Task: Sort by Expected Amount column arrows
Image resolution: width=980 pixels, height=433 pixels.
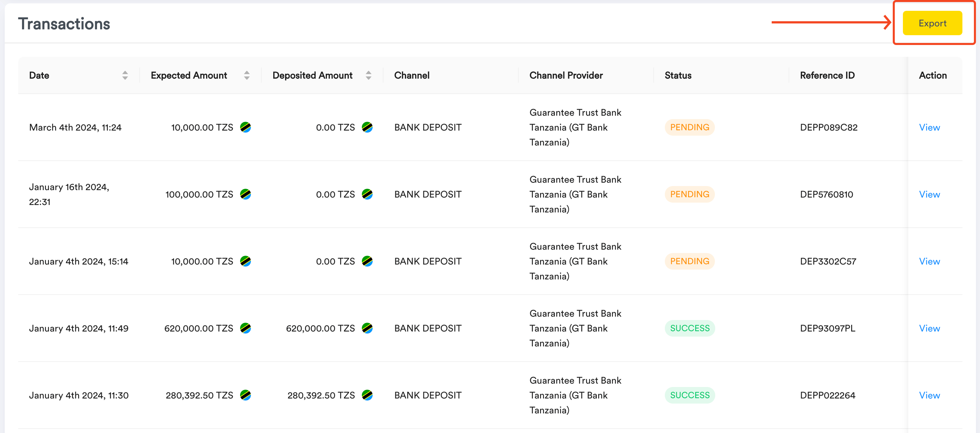Action: pos(247,75)
